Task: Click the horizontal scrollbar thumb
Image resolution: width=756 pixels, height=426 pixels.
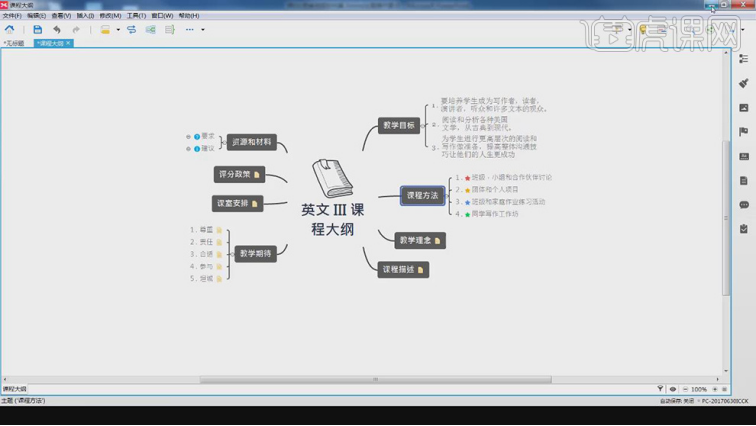Action: click(x=376, y=380)
